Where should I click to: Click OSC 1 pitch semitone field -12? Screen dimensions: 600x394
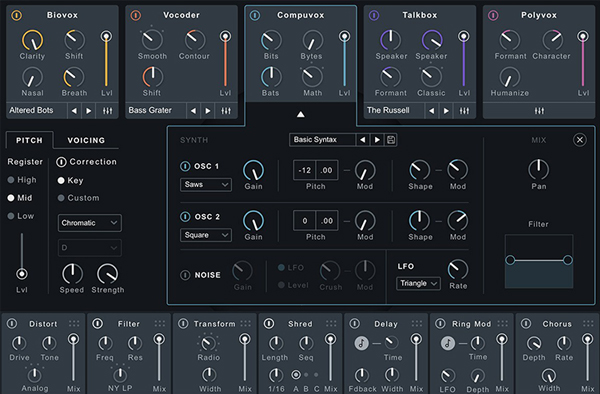tap(305, 170)
